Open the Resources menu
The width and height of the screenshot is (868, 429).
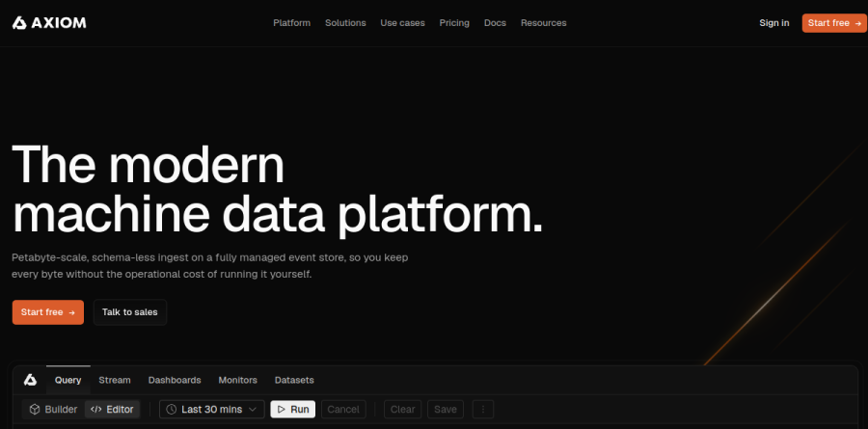544,23
